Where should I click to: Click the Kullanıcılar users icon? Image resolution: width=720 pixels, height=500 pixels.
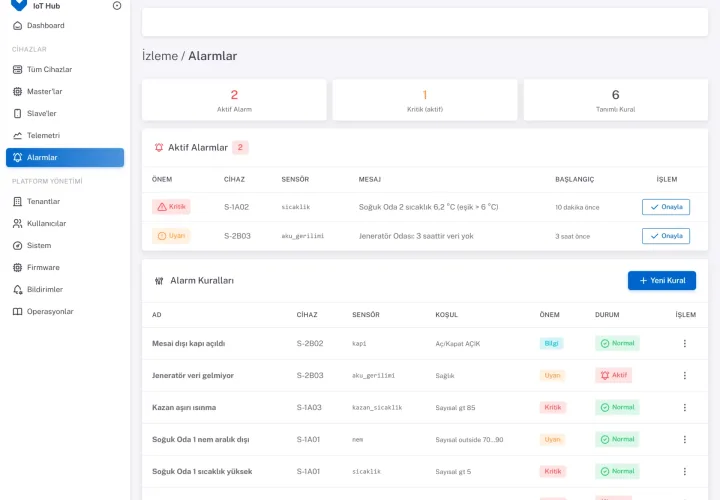tap(17, 224)
